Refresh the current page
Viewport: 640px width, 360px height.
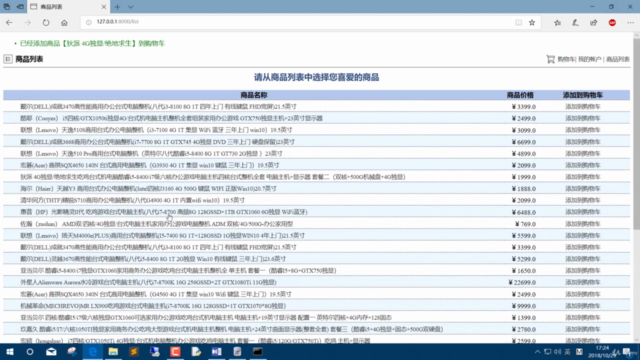[x=46, y=23]
